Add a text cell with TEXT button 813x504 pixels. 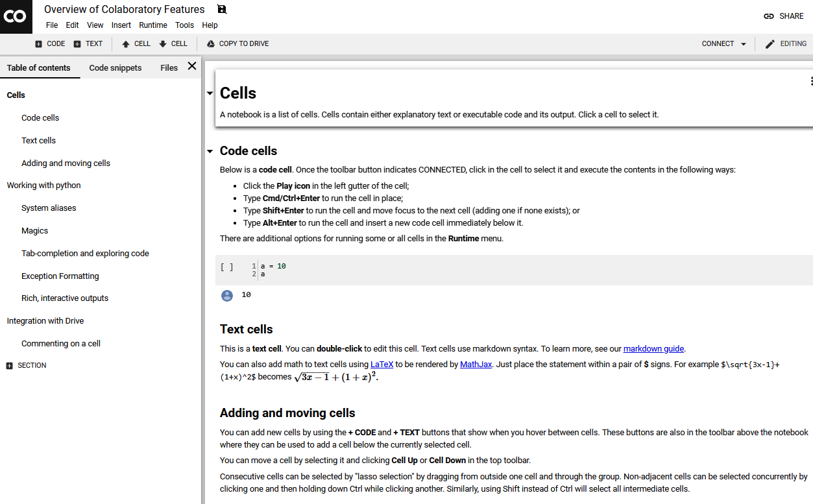point(88,44)
